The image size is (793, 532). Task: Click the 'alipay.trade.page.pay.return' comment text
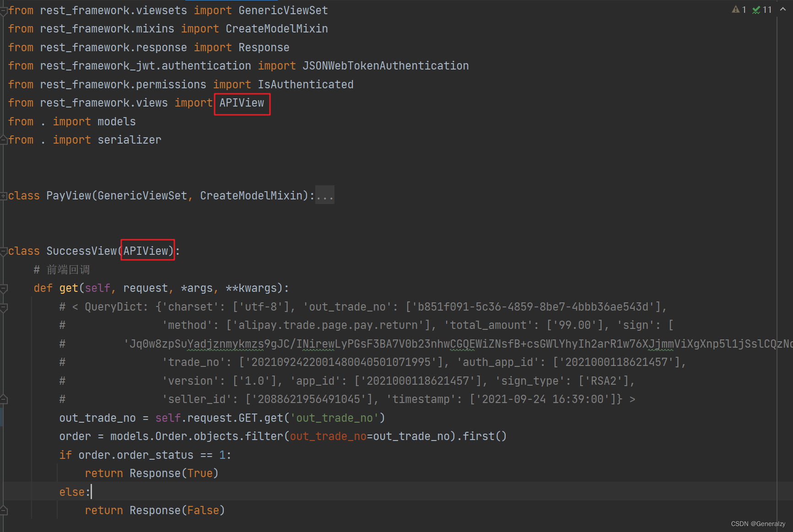coord(328,325)
